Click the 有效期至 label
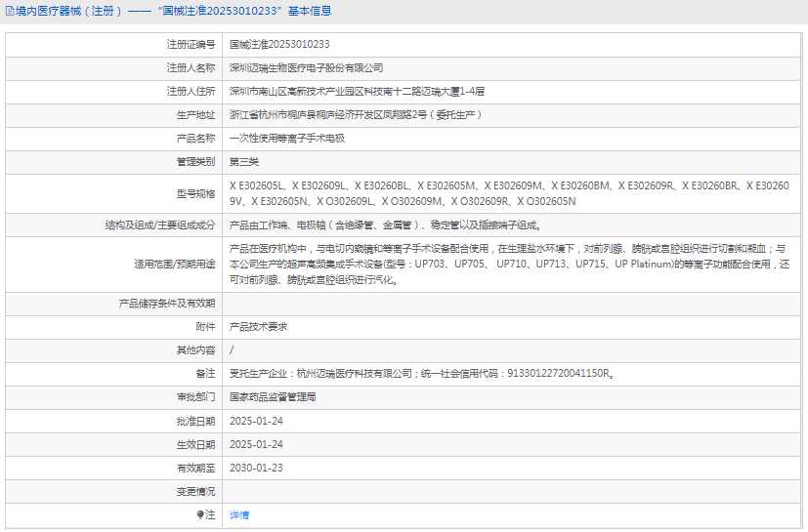This screenshot has height=532, width=808. coord(195,468)
